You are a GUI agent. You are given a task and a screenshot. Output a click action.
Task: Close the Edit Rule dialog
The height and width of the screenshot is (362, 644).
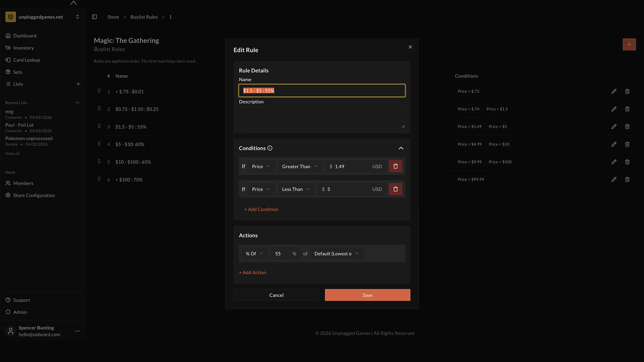[x=410, y=47]
